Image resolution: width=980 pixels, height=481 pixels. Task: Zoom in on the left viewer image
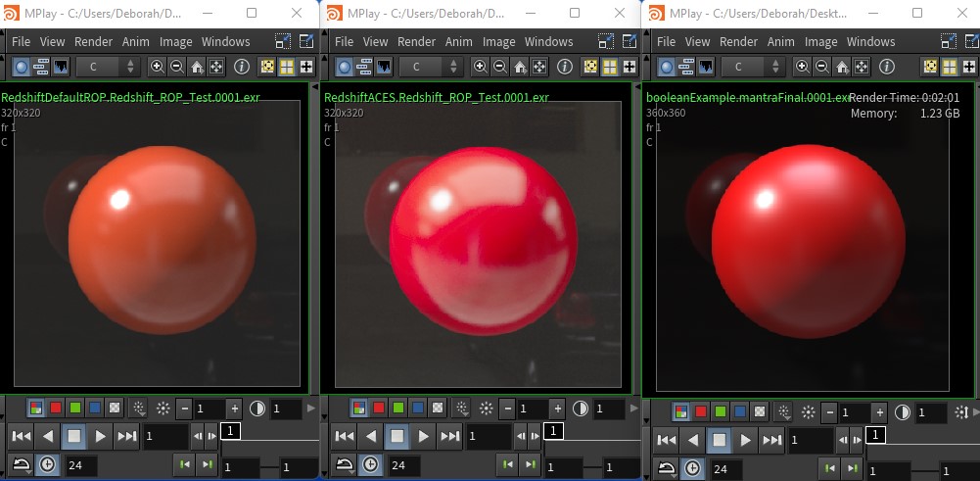point(157,67)
